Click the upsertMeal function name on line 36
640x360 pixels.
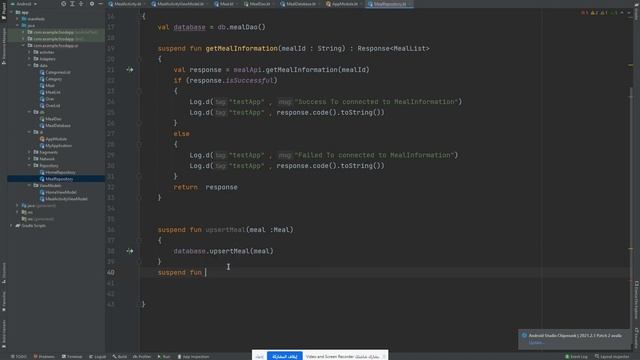(225, 230)
